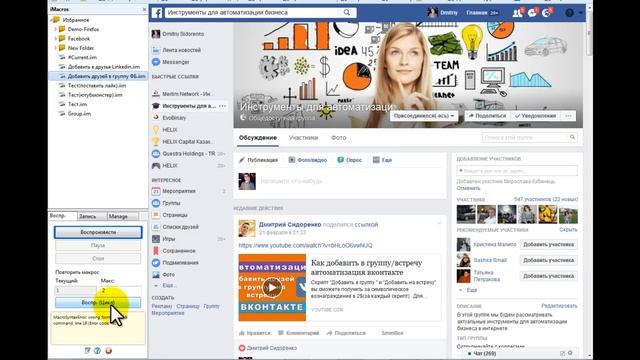Click red iMacros icon at panel bottom

click(109, 351)
